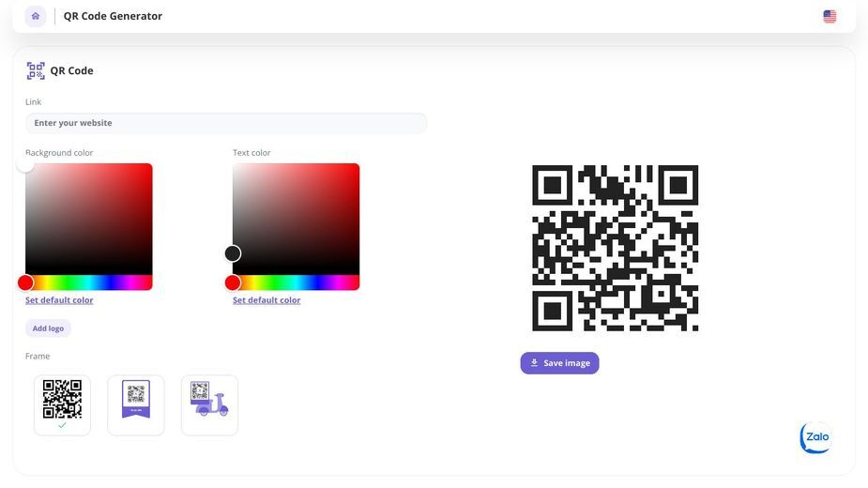Click the 'Background color' label
The width and height of the screenshot is (868, 488).
click(59, 152)
